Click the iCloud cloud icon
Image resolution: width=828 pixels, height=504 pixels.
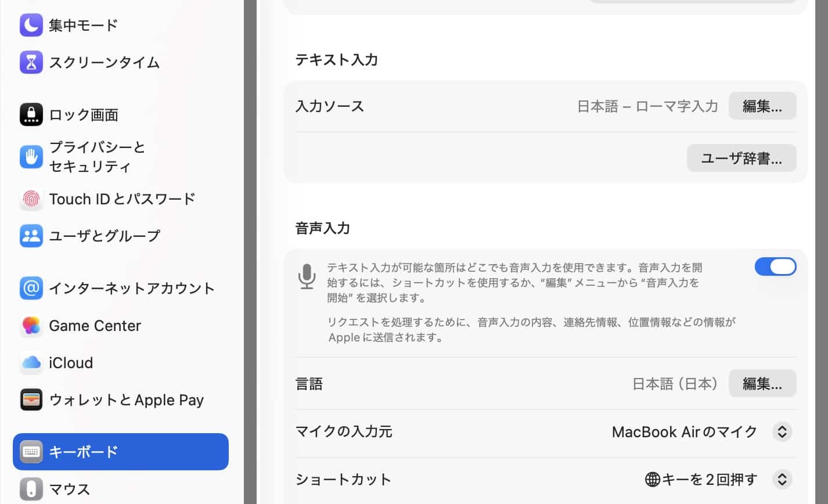[x=31, y=363]
